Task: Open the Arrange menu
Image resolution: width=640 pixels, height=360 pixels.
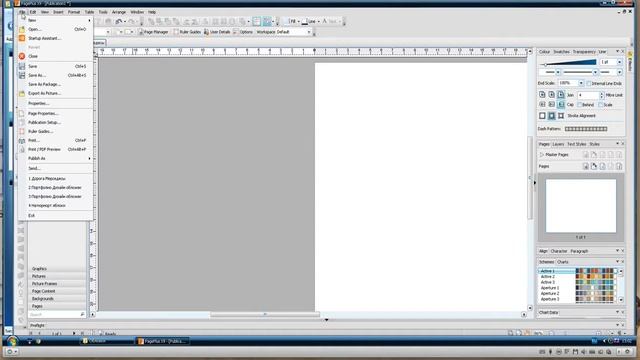Action: click(119, 12)
